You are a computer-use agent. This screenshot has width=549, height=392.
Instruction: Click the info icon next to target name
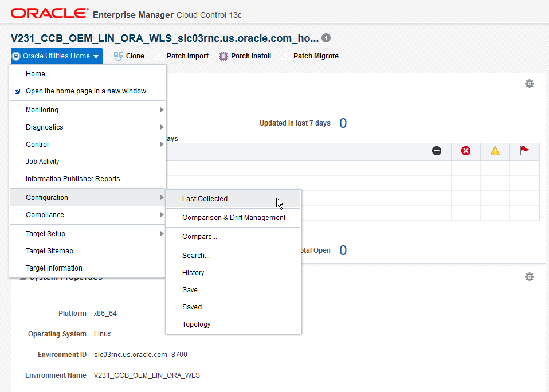(x=326, y=38)
